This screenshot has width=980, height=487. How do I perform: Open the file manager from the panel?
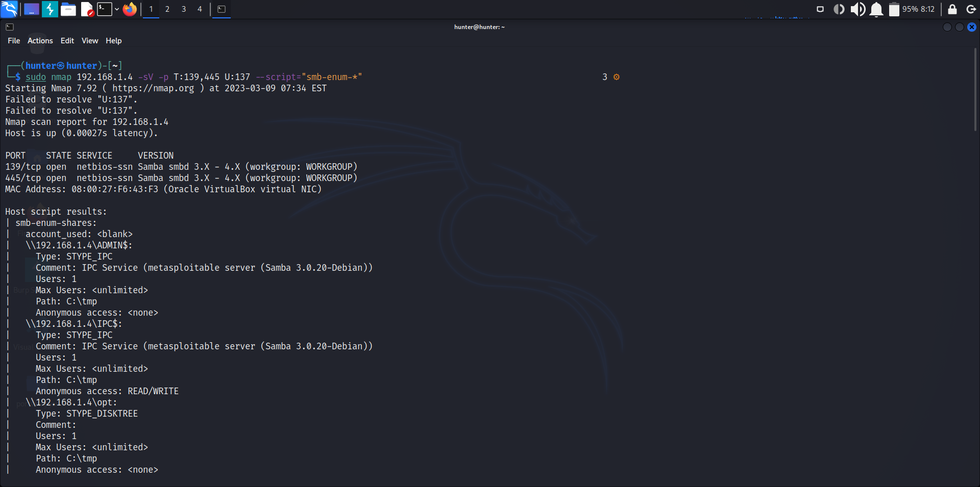[68, 9]
